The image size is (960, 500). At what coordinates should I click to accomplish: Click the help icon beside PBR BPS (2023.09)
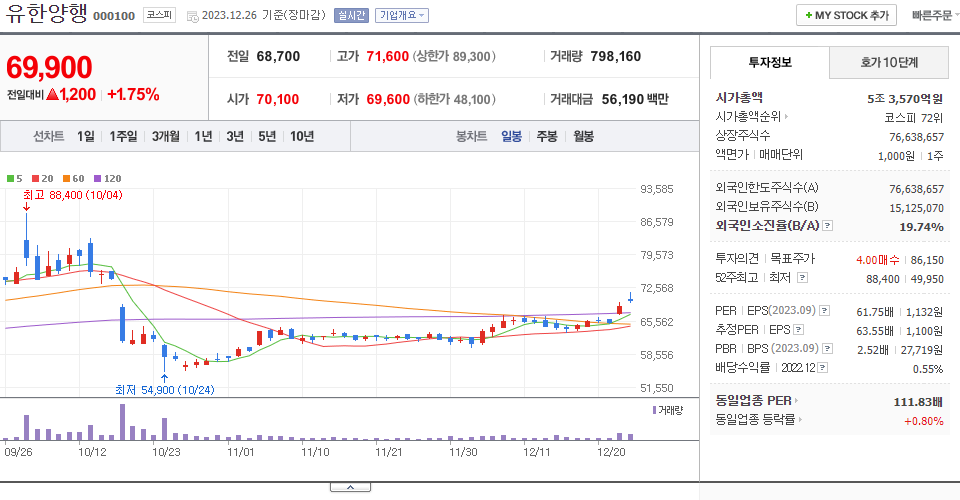[x=827, y=349]
